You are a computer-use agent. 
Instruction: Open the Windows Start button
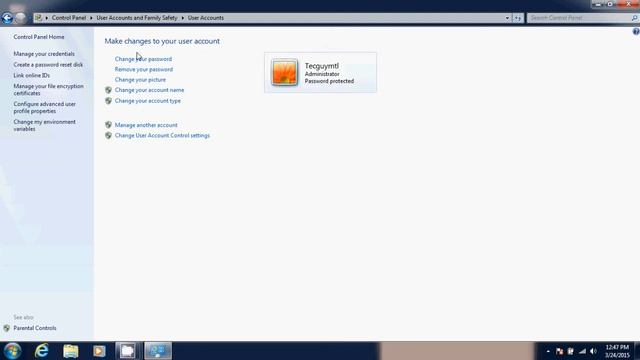[x=12, y=351]
